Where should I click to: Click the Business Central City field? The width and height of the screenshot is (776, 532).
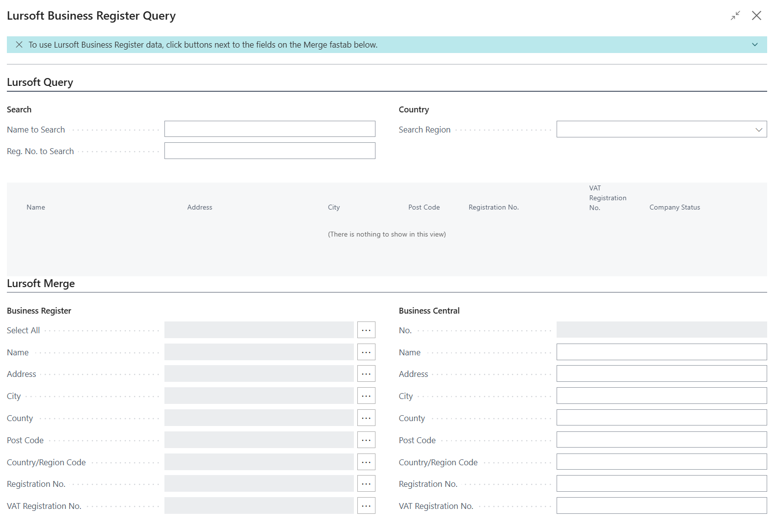click(x=662, y=396)
